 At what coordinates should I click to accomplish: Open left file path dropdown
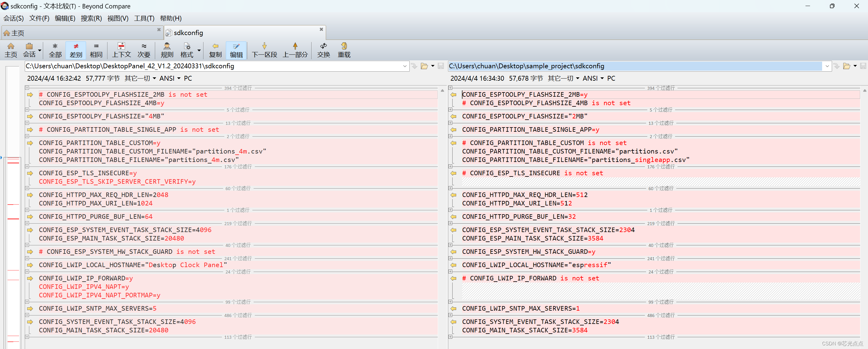405,66
